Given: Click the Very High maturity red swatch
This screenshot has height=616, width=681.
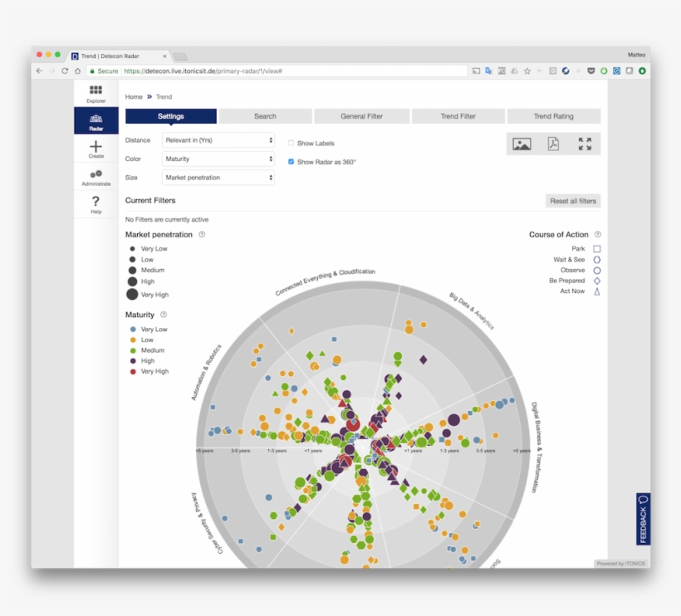Looking at the screenshot, I should [133, 372].
